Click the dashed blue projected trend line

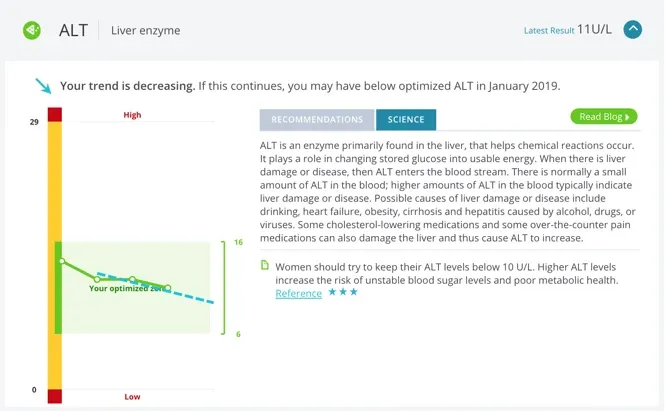pos(195,297)
